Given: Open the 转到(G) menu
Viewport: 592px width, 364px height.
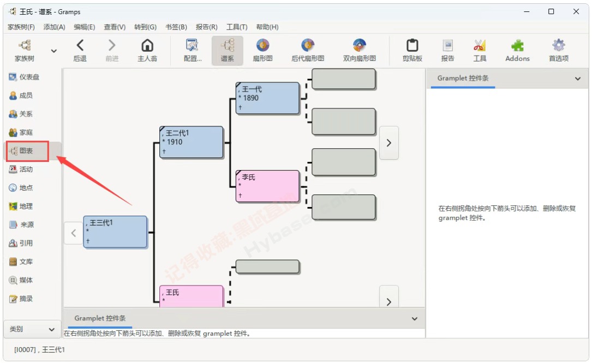Looking at the screenshot, I should click(145, 27).
